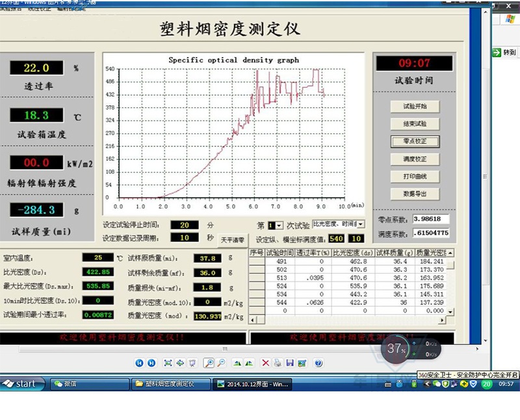This screenshot has width=520, height=420.
Task: Click the keyboard tray icon
Action: point(387,384)
